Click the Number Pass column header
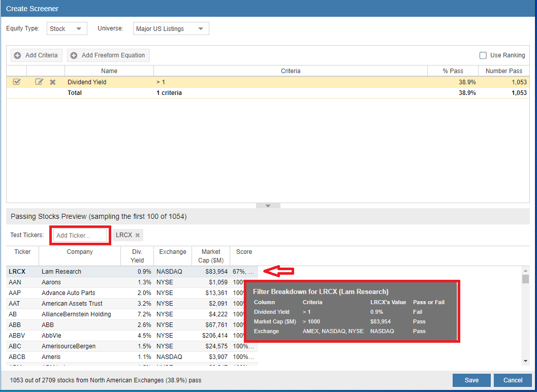Viewport: 537px width, 392px height. pyautogui.click(x=504, y=71)
